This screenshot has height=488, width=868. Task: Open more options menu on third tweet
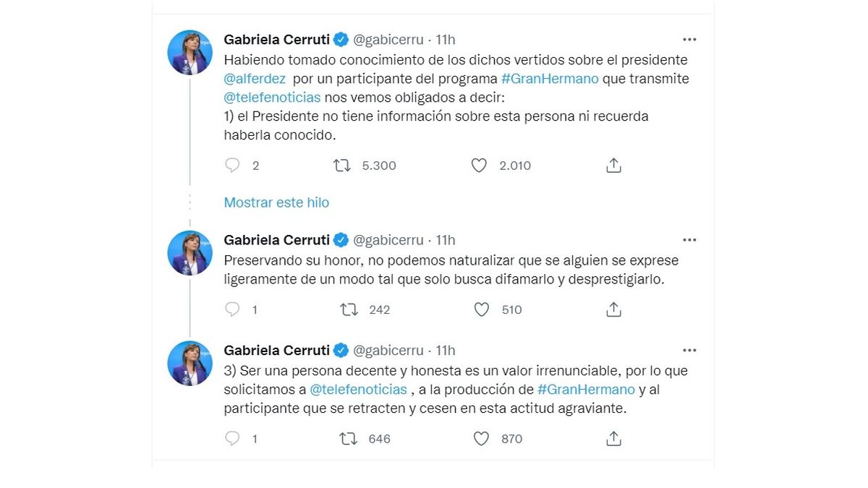[689, 351]
